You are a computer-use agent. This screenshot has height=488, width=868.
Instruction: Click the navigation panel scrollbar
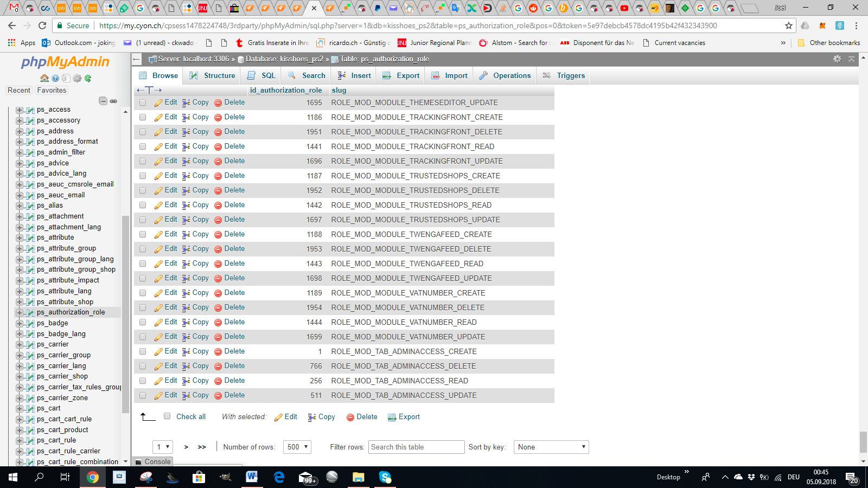point(125,314)
